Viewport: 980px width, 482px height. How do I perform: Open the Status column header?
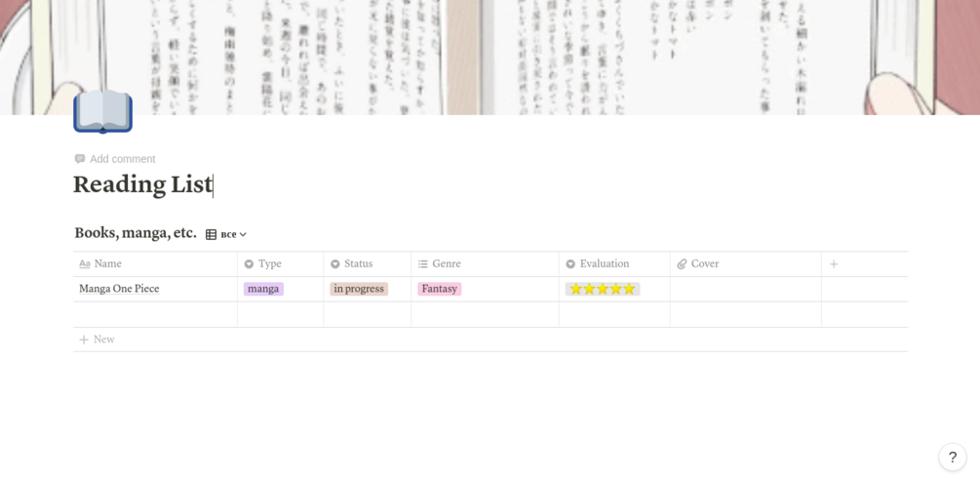[x=368, y=263]
